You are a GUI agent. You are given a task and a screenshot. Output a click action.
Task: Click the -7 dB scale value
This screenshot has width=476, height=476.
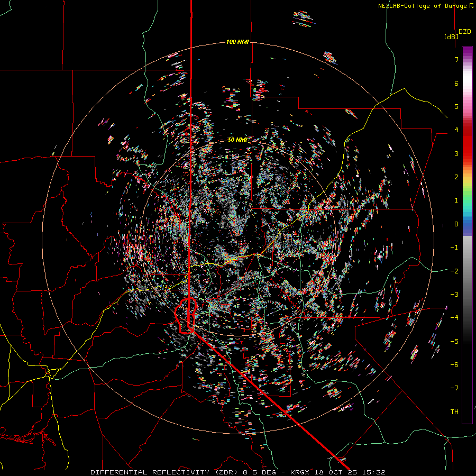[454, 388]
